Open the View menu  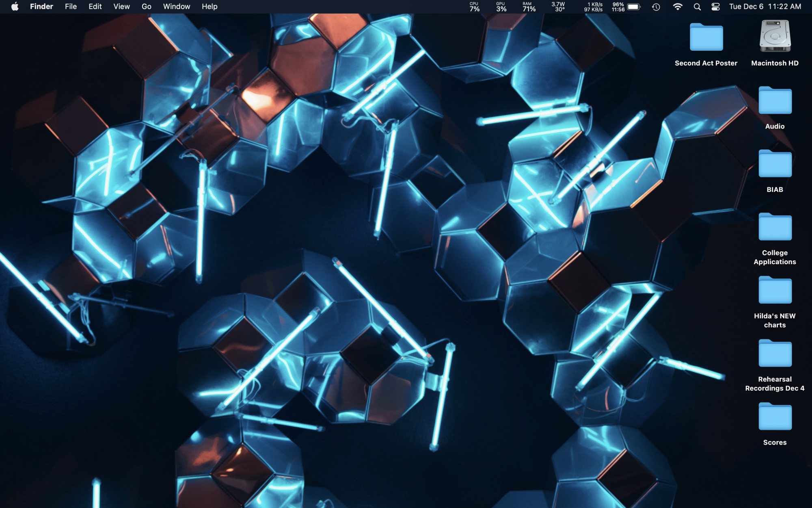[x=121, y=7]
